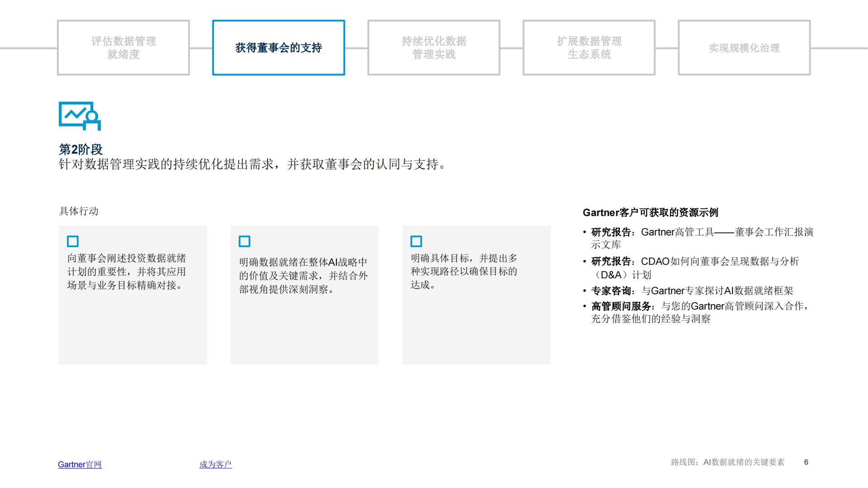868x488 pixels.
Task: Open the 扩展数据管理生态系统 stage
Action: click(589, 47)
